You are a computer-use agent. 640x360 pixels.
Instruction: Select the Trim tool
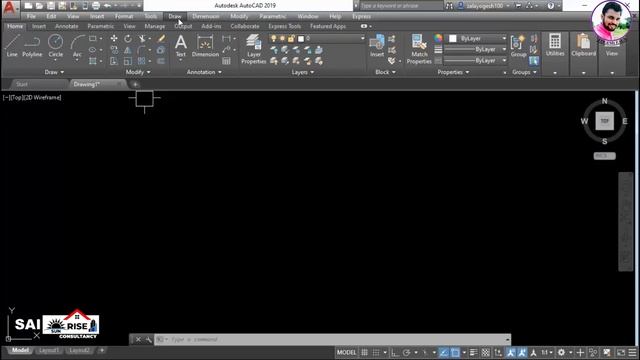click(142, 38)
